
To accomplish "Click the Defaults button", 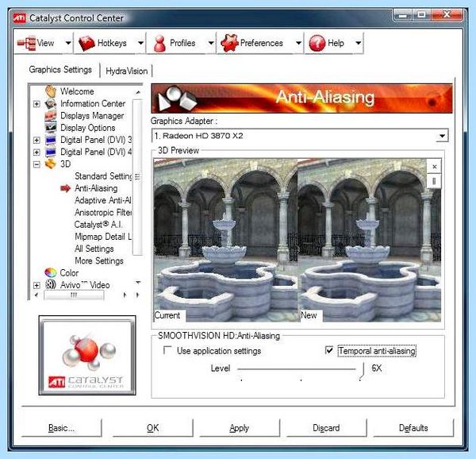I will point(413,428).
